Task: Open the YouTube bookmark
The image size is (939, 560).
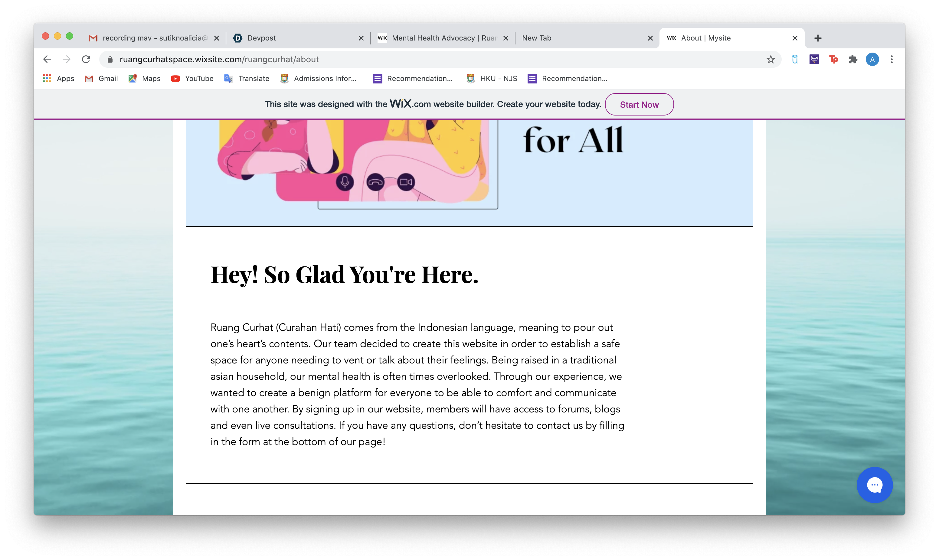Action: (192, 79)
